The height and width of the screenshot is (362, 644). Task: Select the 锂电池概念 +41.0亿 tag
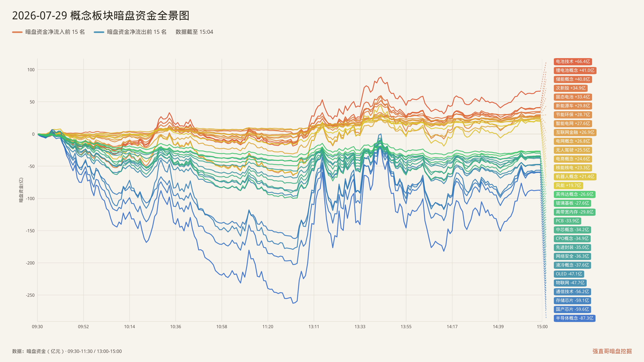pyautogui.click(x=575, y=70)
